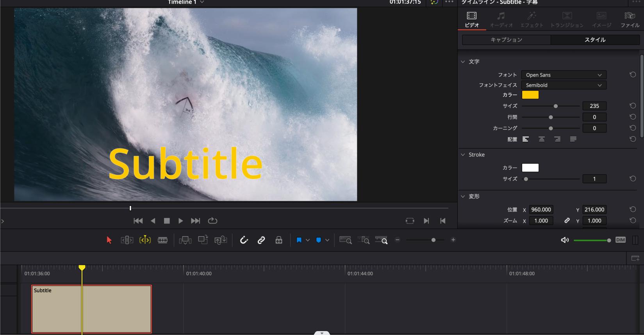Toggle Linked Selection chain icon
Viewport: 644px width, 335px height.
point(261,240)
